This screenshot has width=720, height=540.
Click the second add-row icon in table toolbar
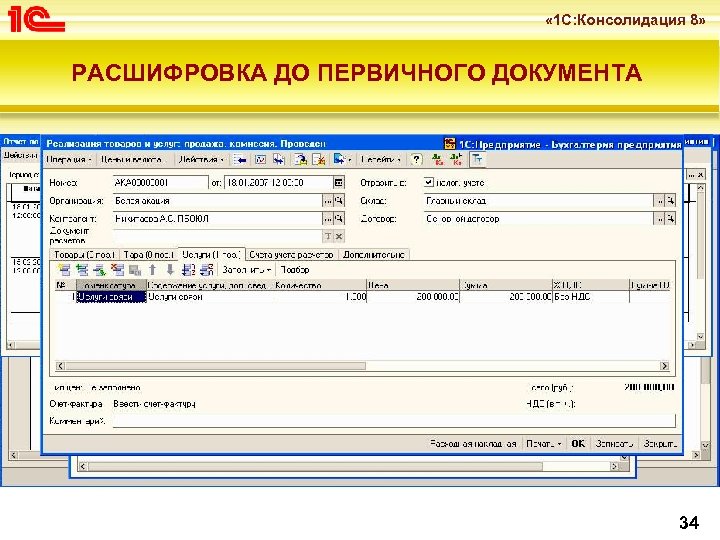[83, 270]
